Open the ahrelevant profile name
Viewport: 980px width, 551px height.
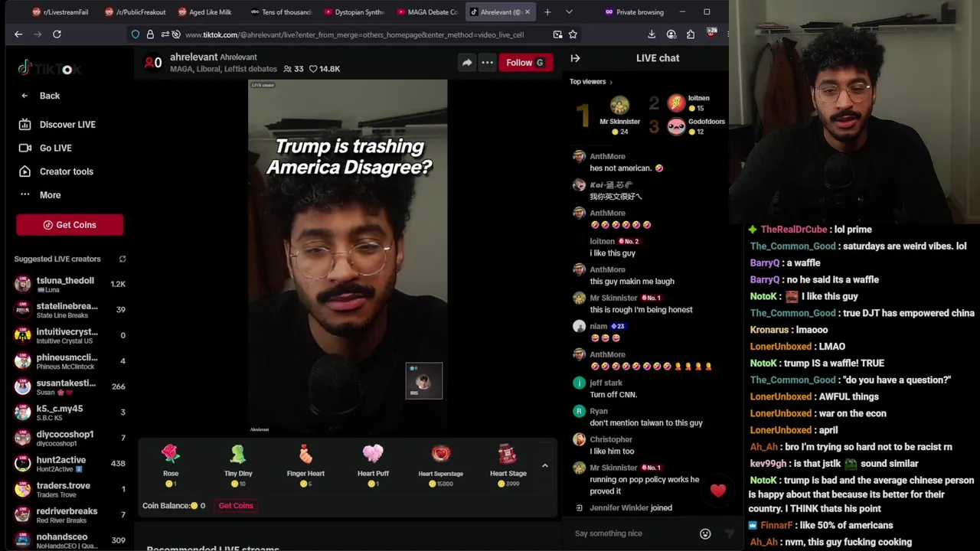194,57
